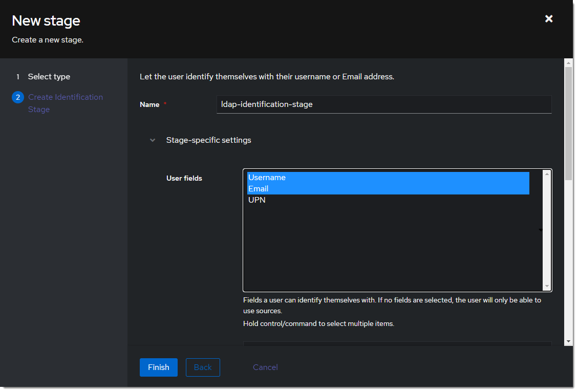578x392 pixels.
Task: Deselect the Email entry in User fields
Action: pyautogui.click(x=307, y=188)
